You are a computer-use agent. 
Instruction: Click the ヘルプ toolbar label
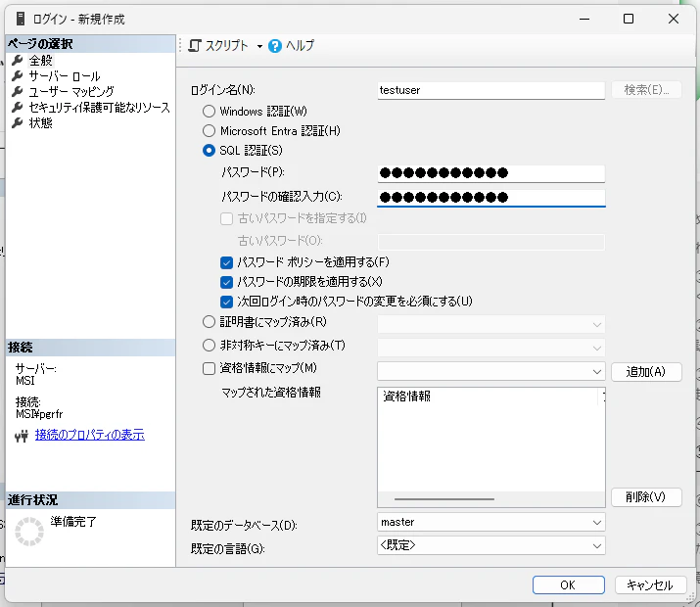click(300, 45)
